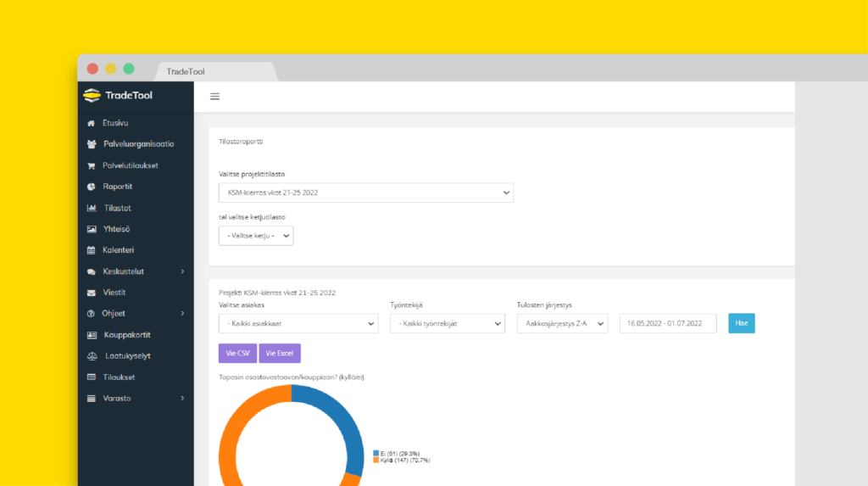
Task: Open Tilaukset in the sidebar
Action: (119, 377)
